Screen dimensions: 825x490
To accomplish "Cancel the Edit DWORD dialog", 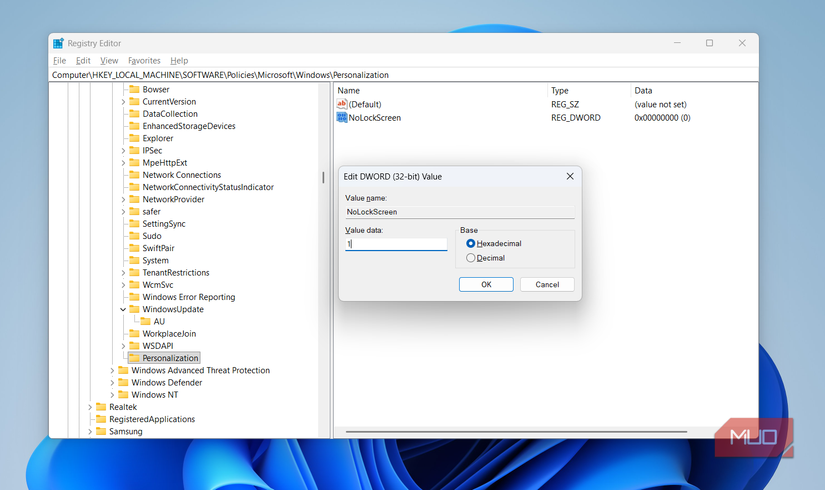I will click(547, 284).
